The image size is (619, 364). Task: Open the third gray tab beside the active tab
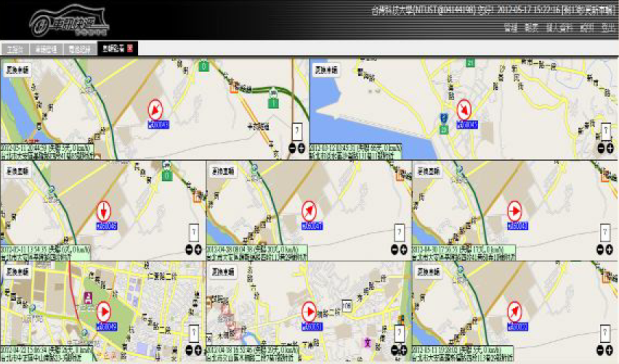80,49
